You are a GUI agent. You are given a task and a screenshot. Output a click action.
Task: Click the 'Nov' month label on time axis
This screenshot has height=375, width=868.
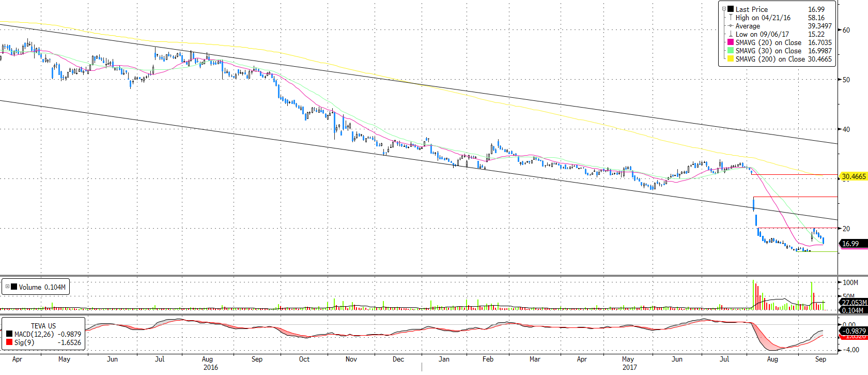point(351,359)
